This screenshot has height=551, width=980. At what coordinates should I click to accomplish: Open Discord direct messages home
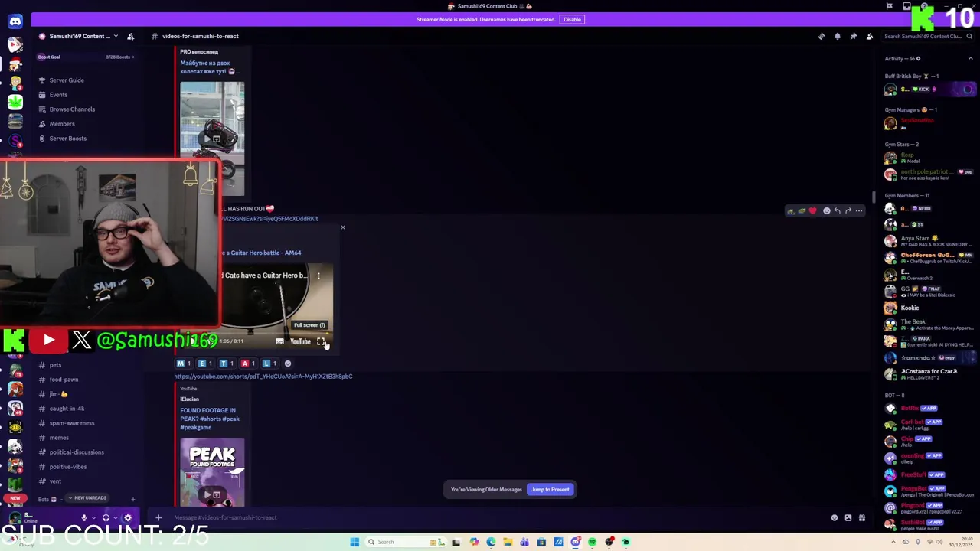tap(15, 21)
